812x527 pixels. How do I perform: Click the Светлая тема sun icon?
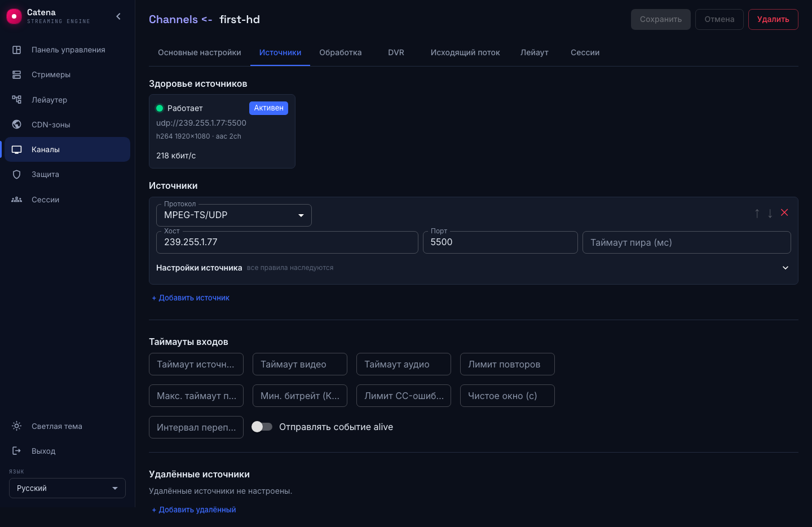pyautogui.click(x=17, y=426)
